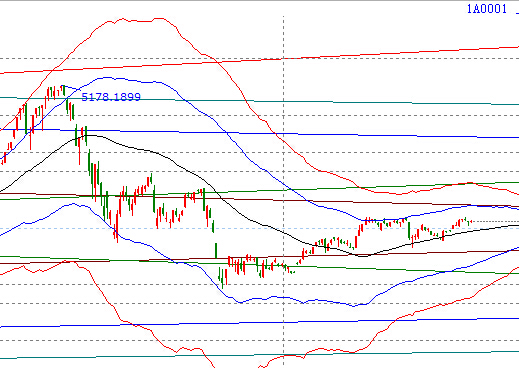The width and height of the screenshot is (519, 368).
Task: Click the light-blue dashed horizontal price line
Action: tap(259, 229)
